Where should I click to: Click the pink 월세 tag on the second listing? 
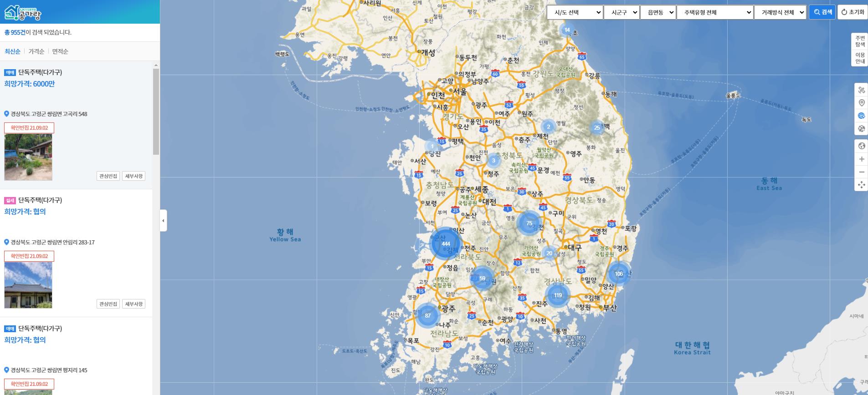10,201
